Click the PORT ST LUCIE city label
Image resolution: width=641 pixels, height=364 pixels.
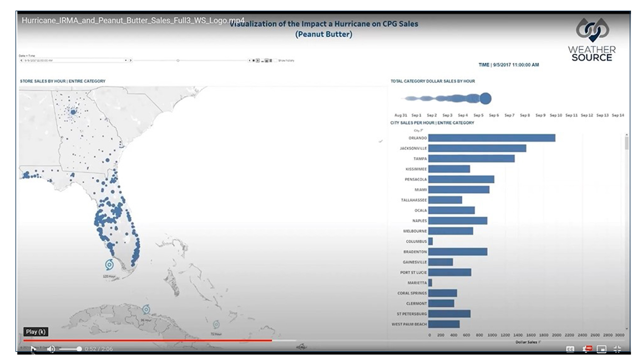click(413, 272)
